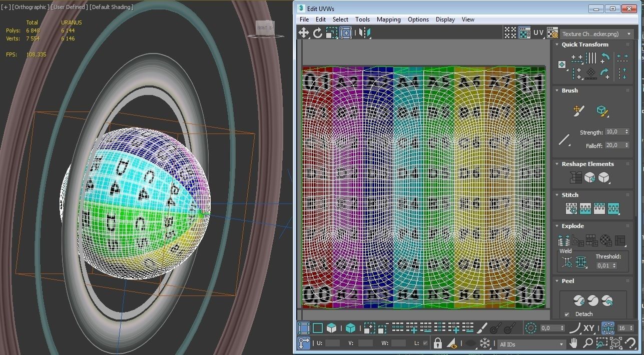Open the Display menu

(x=445, y=19)
